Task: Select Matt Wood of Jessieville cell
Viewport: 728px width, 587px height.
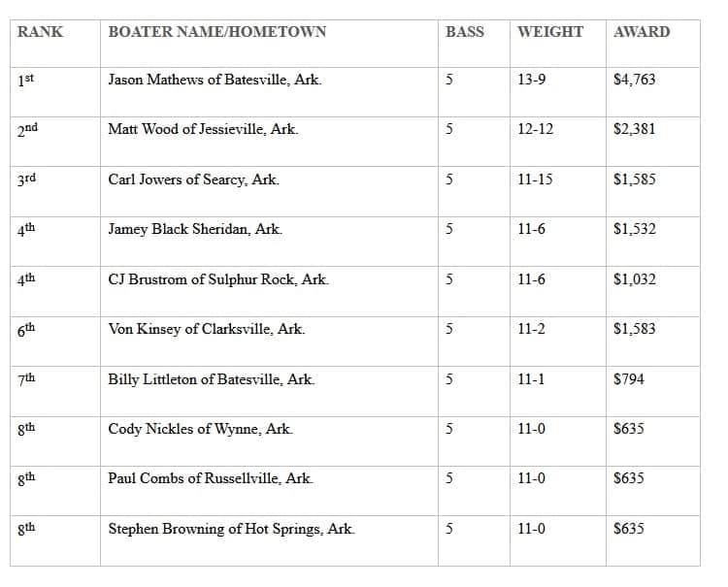Action: point(203,129)
